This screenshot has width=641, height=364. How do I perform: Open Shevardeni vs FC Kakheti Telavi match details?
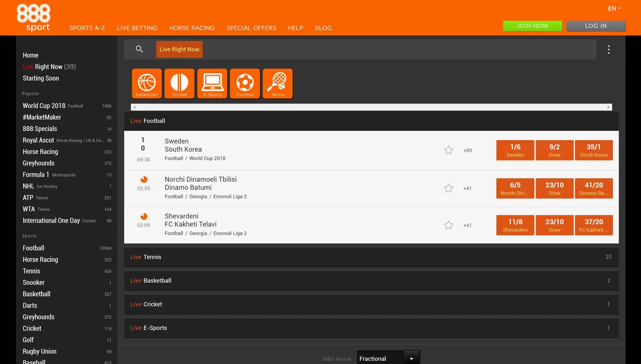coord(191,220)
